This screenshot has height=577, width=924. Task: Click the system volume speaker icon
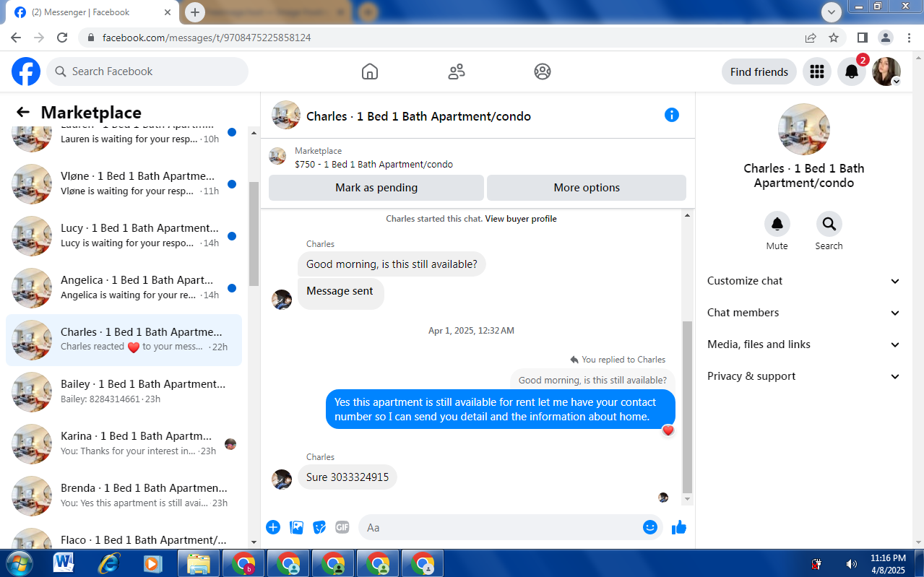pyautogui.click(x=851, y=564)
